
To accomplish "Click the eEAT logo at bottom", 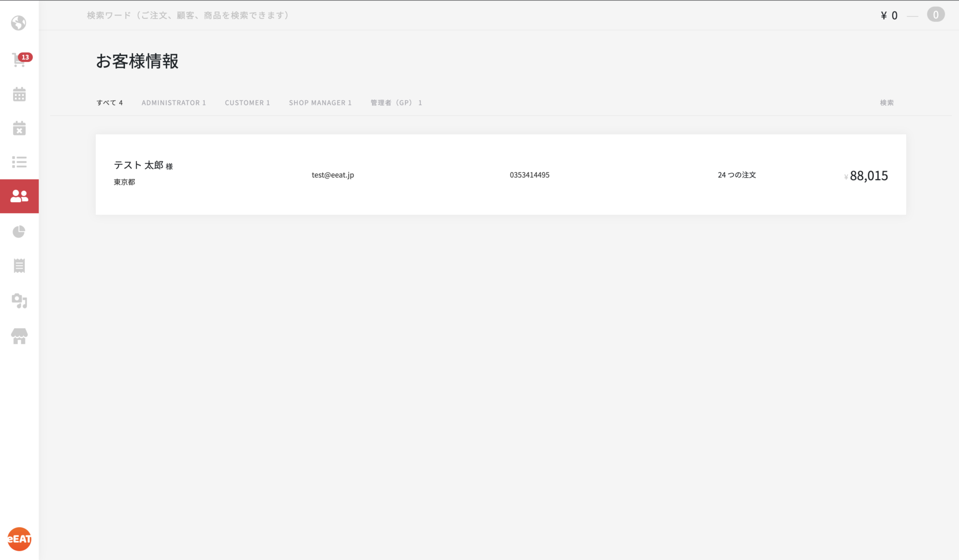I will point(19,539).
